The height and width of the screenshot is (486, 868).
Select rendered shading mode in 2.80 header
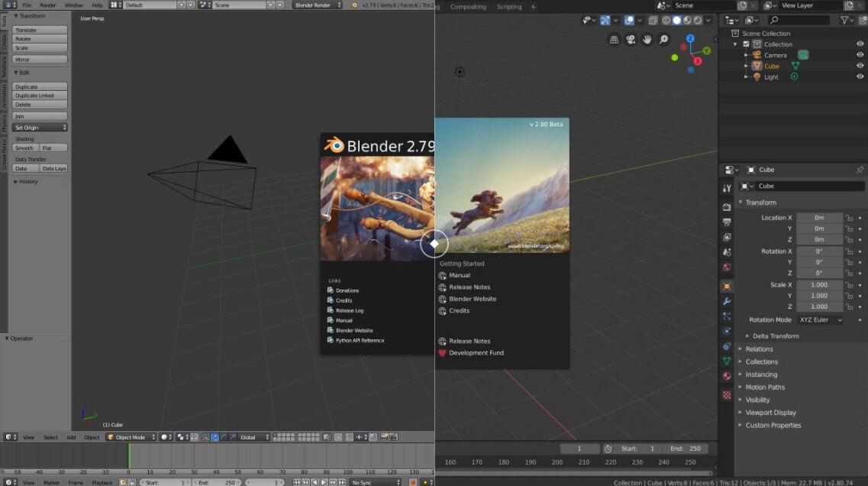pyautogui.click(x=698, y=21)
